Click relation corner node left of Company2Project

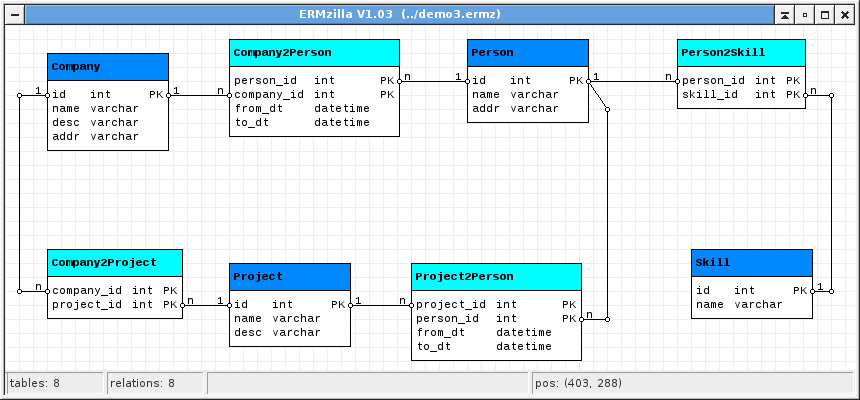(20, 291)
